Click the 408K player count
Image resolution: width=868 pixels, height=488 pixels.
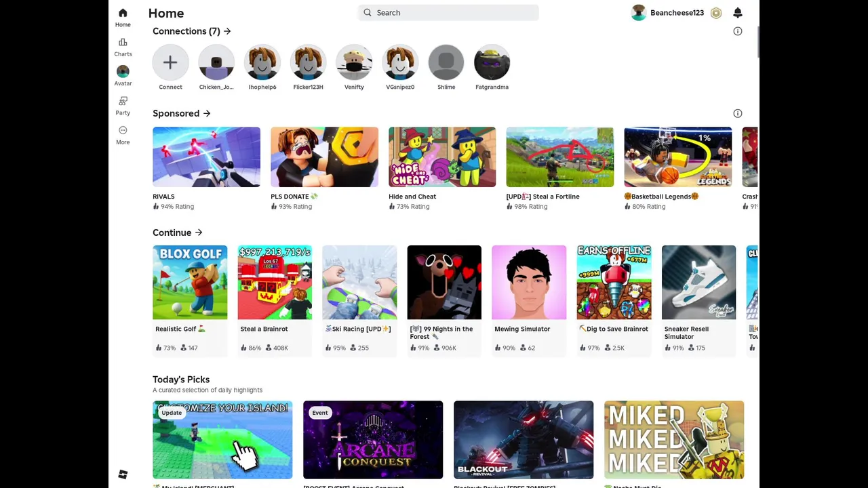pyautogui.click(x=281, y=348)
